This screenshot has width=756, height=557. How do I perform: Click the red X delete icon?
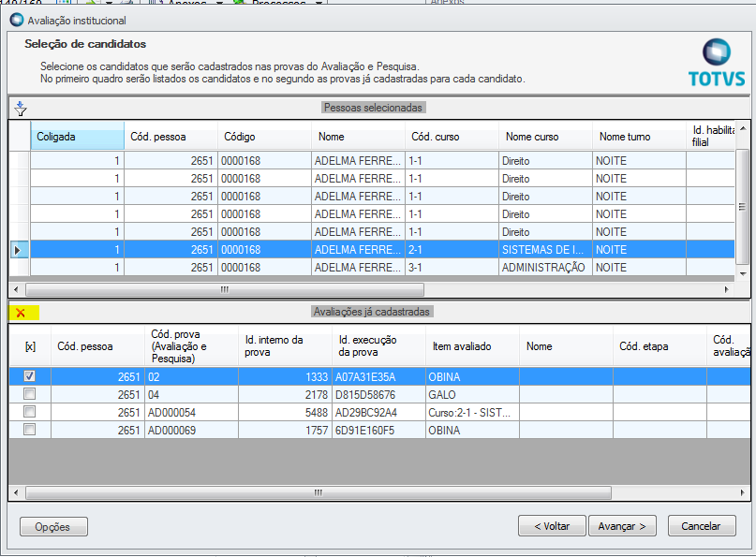point(21,313)
